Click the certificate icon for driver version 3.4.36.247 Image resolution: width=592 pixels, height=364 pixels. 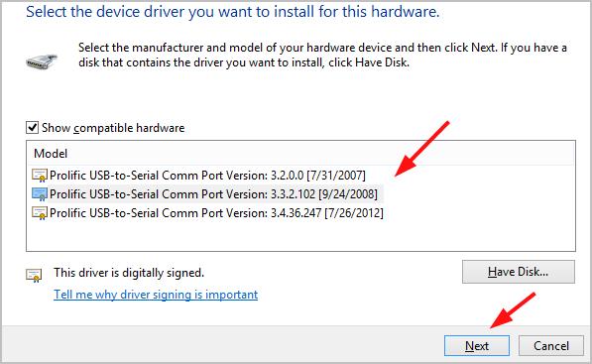[40, 213]
